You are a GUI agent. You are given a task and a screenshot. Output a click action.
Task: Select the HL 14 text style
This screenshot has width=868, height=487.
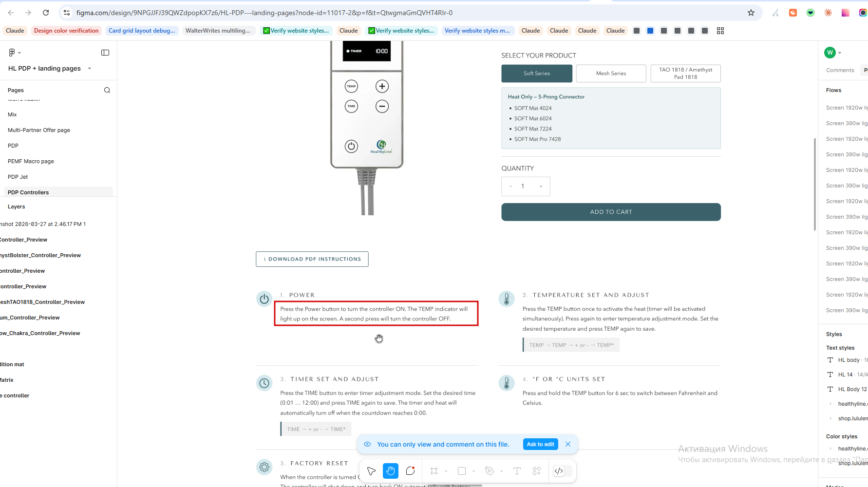[x=847, y=375]
